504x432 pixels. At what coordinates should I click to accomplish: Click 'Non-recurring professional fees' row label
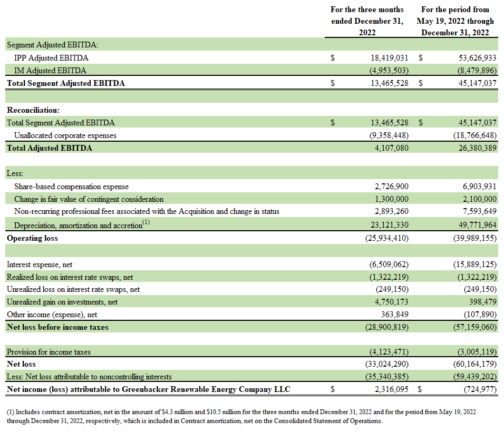[147, 211]
